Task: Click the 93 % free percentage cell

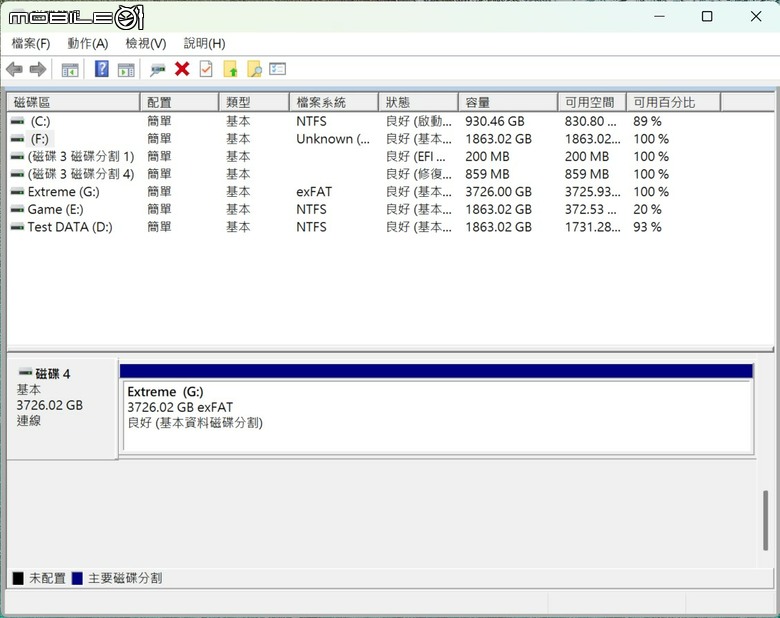Action: [647, 227]
